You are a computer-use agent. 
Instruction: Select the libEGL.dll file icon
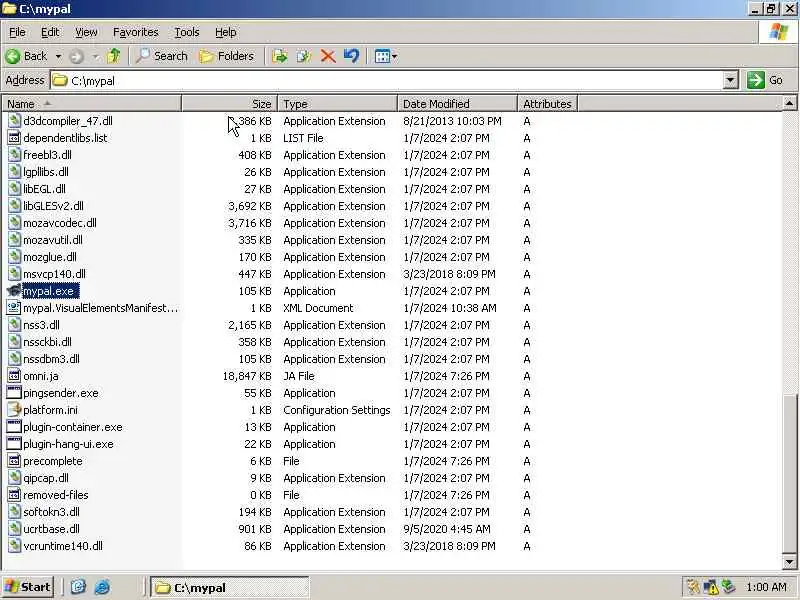[14, 189]
